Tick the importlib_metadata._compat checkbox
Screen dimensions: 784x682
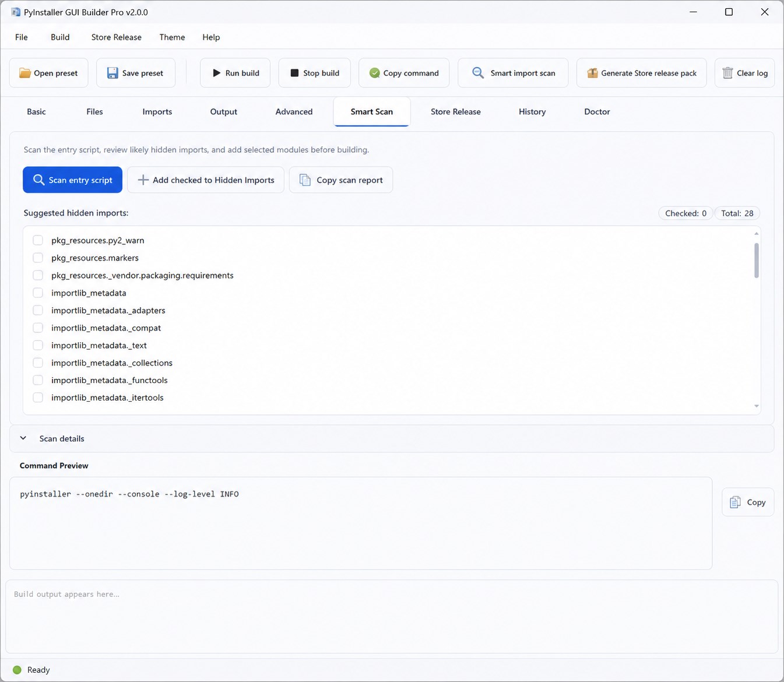coord(38,328)
